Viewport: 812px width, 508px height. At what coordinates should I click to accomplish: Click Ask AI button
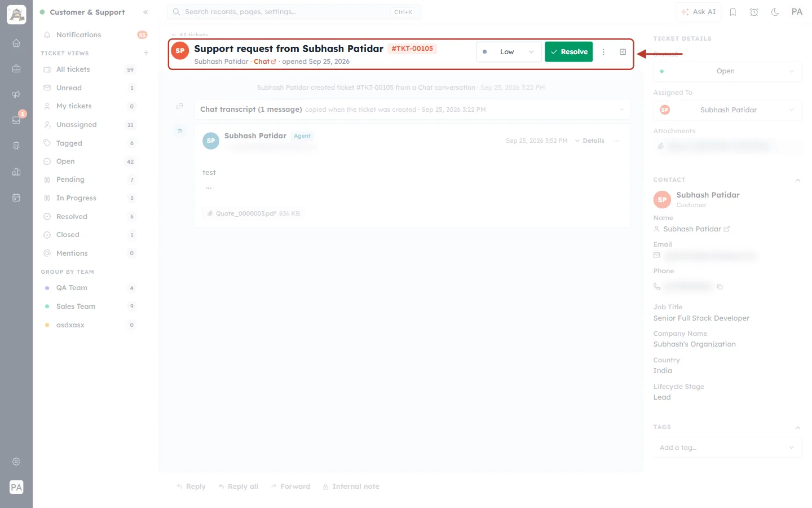[698, 12]
